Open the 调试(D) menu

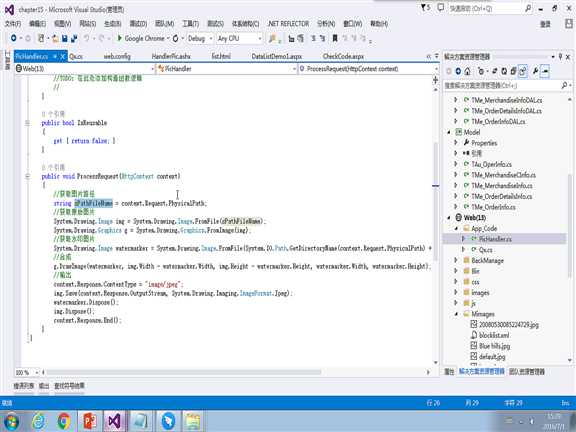coord(138,24)
